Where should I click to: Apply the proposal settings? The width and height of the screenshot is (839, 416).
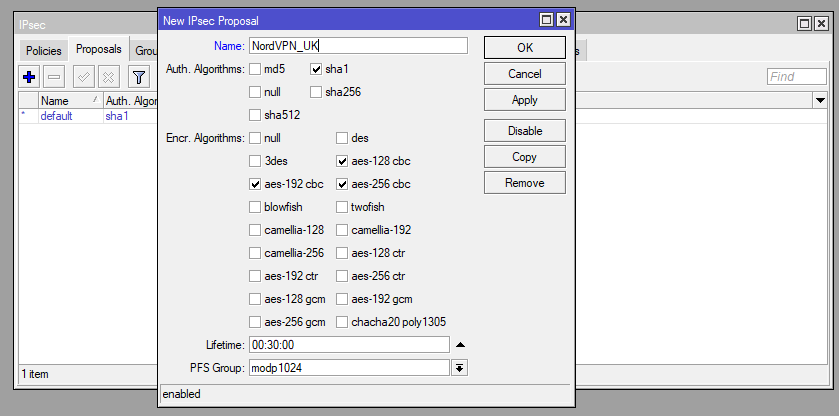click(x=525, y=100)
